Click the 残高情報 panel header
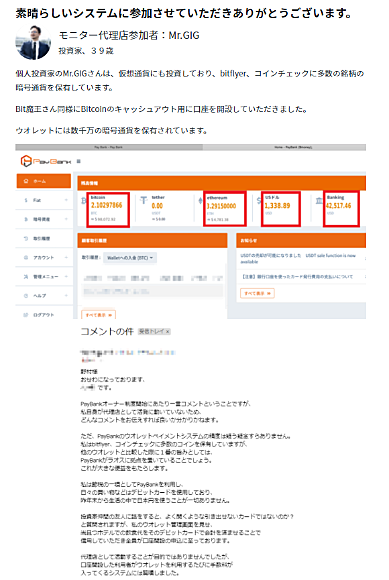This screenshot has height=580, width=389. [221, 183]
